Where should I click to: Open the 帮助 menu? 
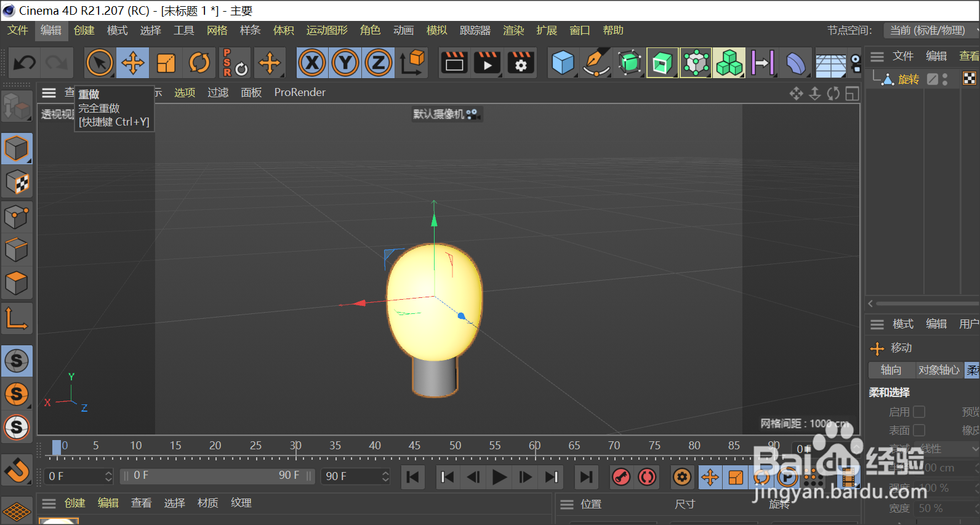pyautogui.click(x=613, y=30)
